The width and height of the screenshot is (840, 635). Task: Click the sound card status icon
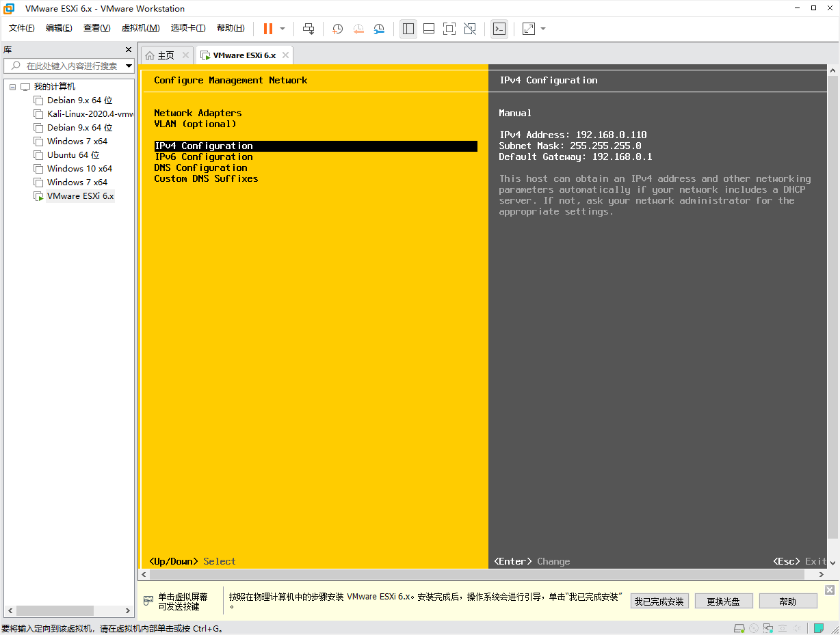(798, 628)
